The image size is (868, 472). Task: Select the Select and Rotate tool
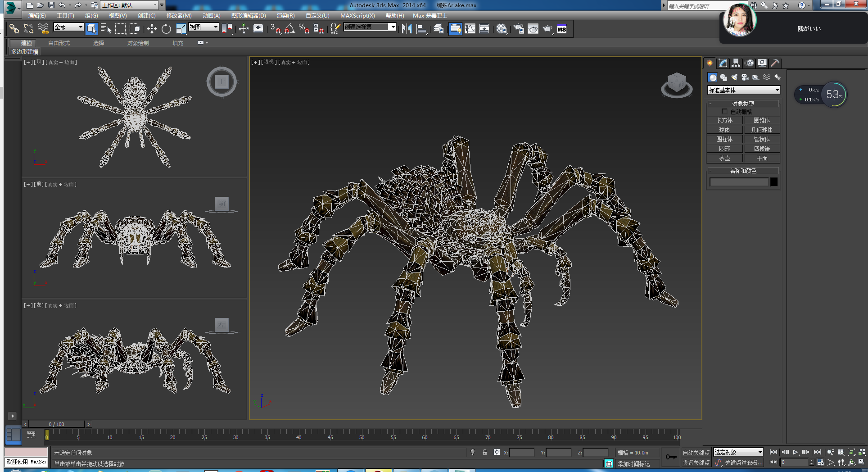pyautogui.click(x=166, y=29)
